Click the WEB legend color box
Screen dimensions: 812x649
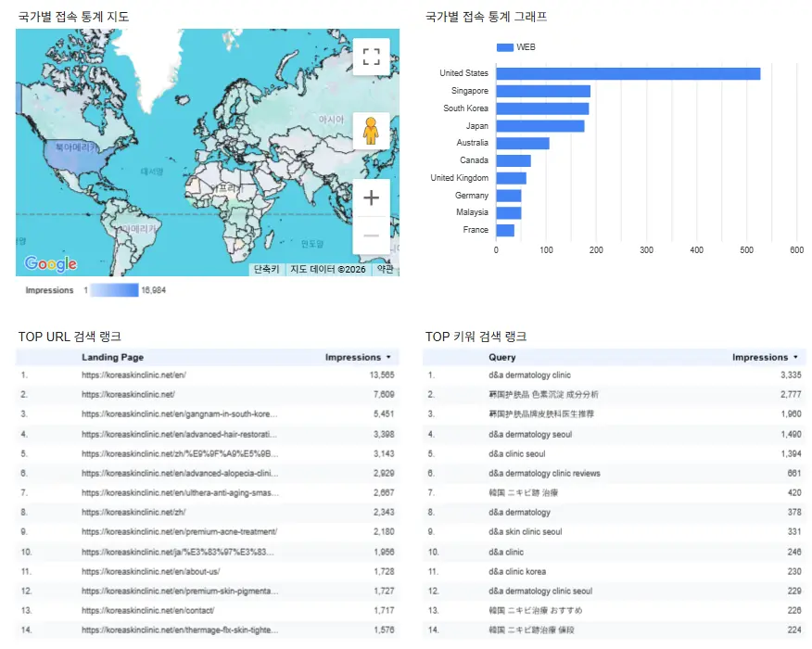[505, 47]
